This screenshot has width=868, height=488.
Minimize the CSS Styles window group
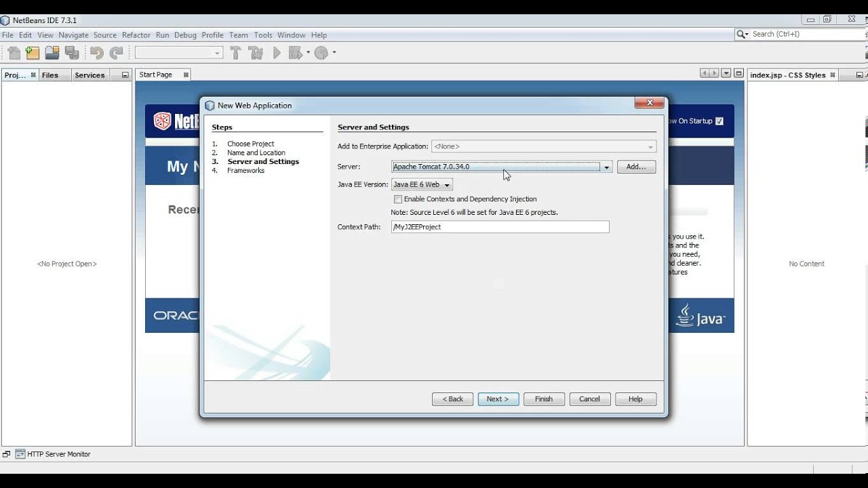coord(859,75)
